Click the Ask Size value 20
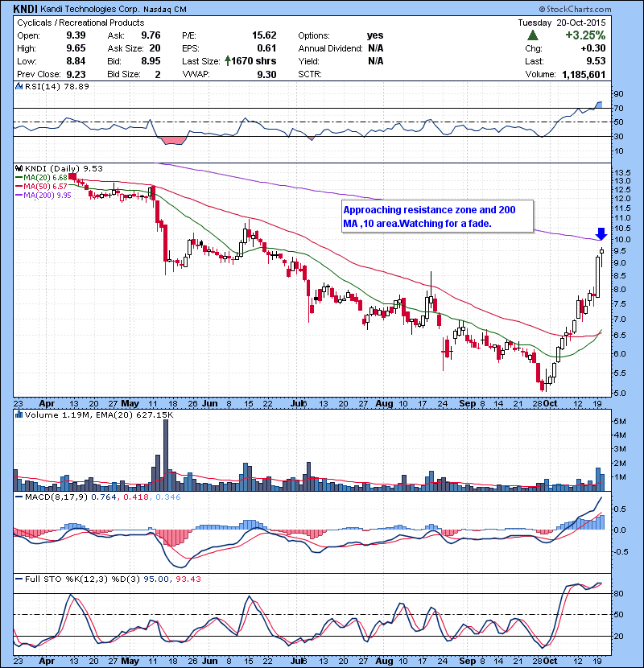 click(155, 48)
